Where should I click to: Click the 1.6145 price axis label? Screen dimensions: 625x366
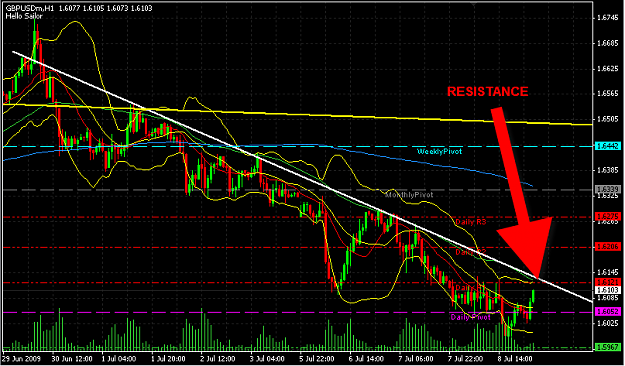coord(608,272)
